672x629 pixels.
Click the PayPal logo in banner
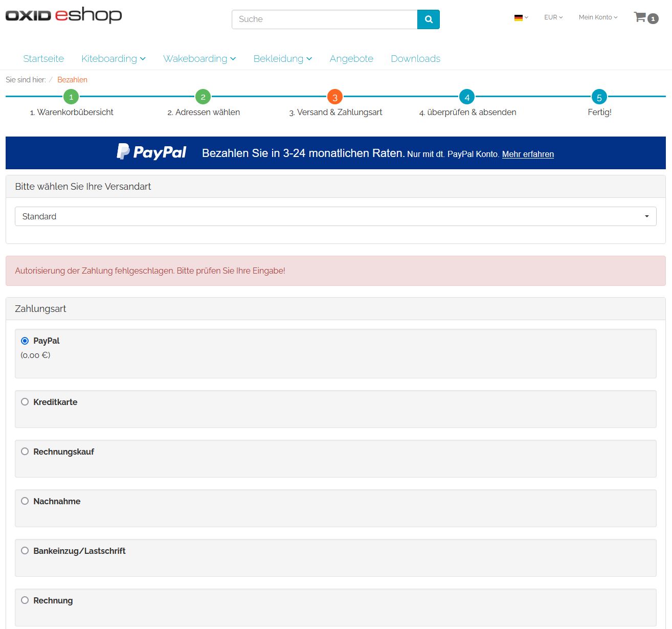[151, 152]
